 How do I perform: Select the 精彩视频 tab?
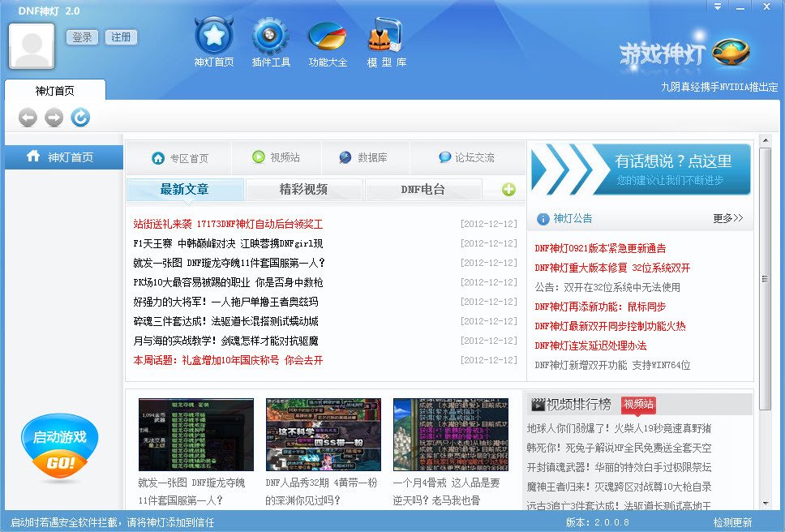(x=304, y=190)
